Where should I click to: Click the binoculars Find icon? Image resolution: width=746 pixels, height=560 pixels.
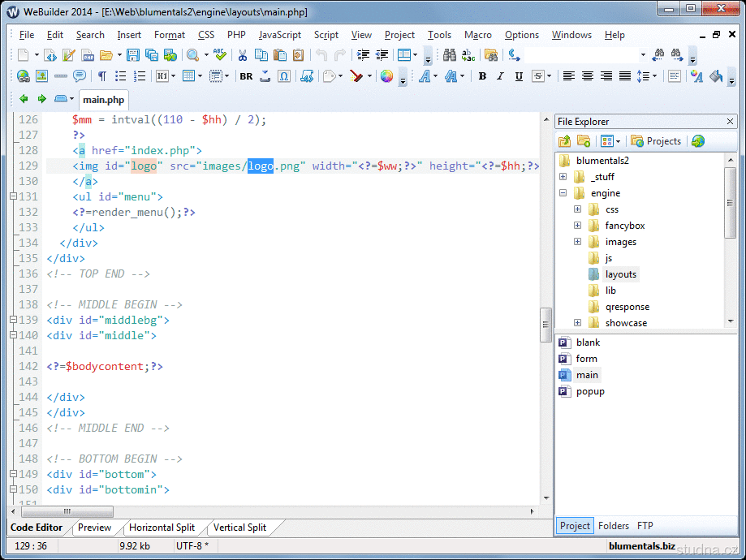pyautogui.click(x=450, y=55)
